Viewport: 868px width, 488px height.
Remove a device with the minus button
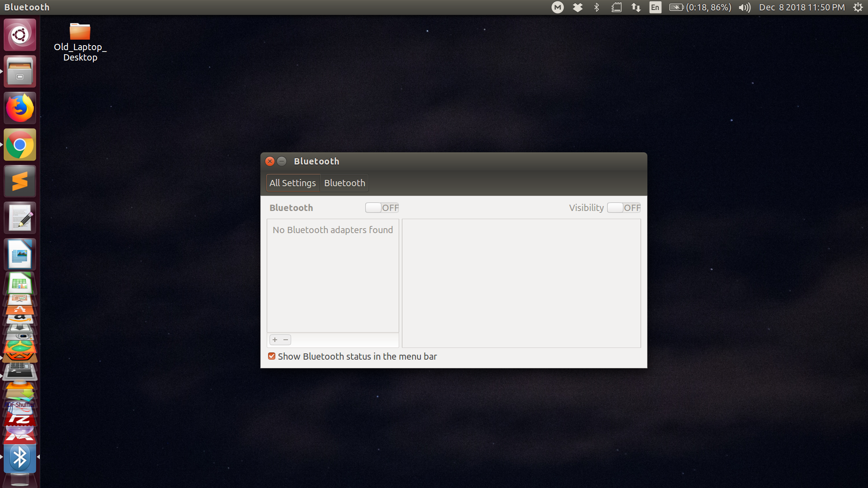286,340
